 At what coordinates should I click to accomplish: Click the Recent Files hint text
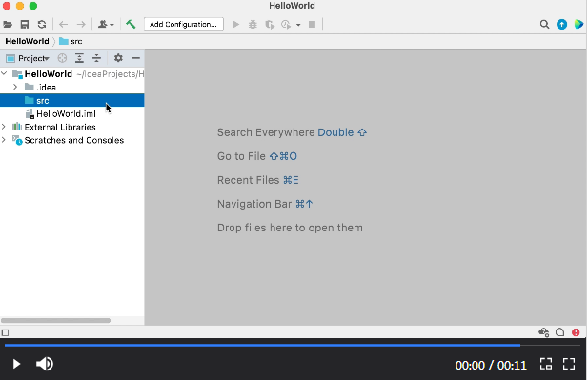tap(258, 180)
